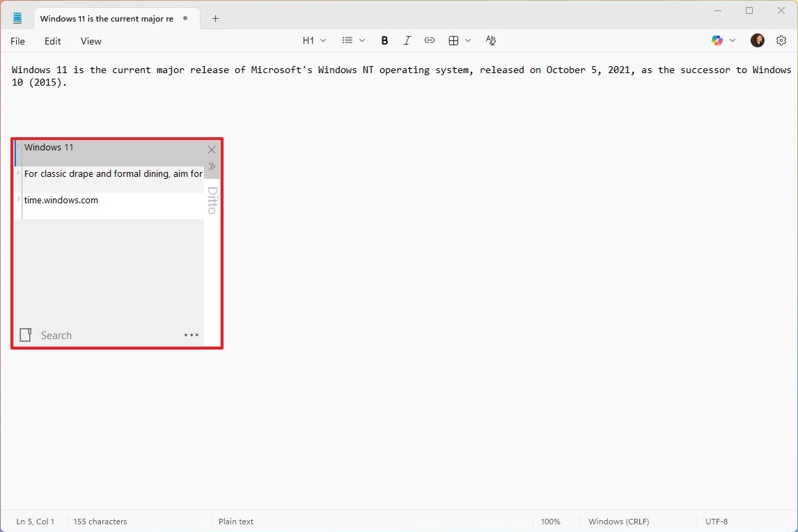Open the Edit menu
This screenshot has width=798, height=532.
(53, 41)
